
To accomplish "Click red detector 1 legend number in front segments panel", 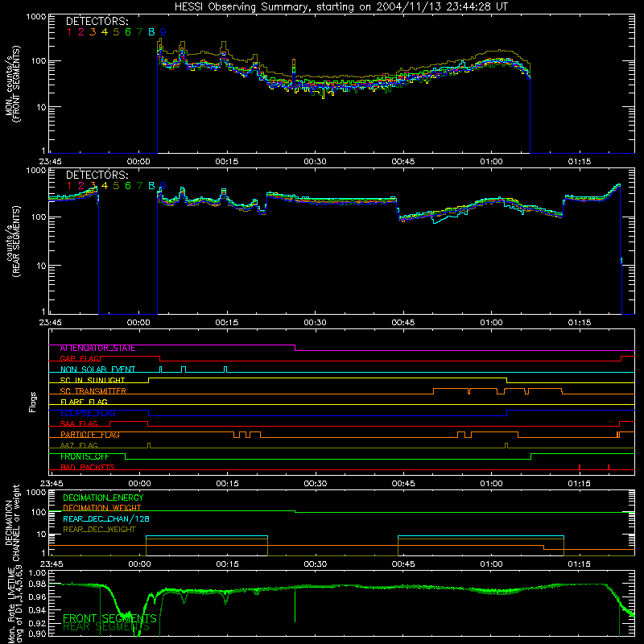I will coord(69,32).
